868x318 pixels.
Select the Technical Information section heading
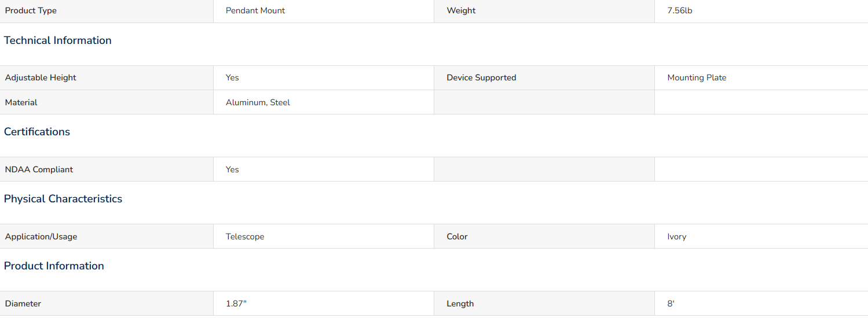tap(58, 40)
